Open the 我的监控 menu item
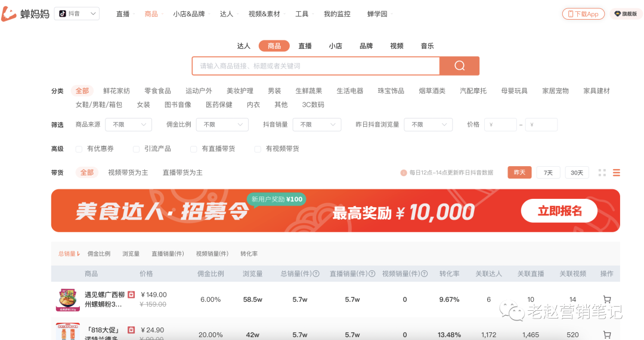 tap(337, 14)
